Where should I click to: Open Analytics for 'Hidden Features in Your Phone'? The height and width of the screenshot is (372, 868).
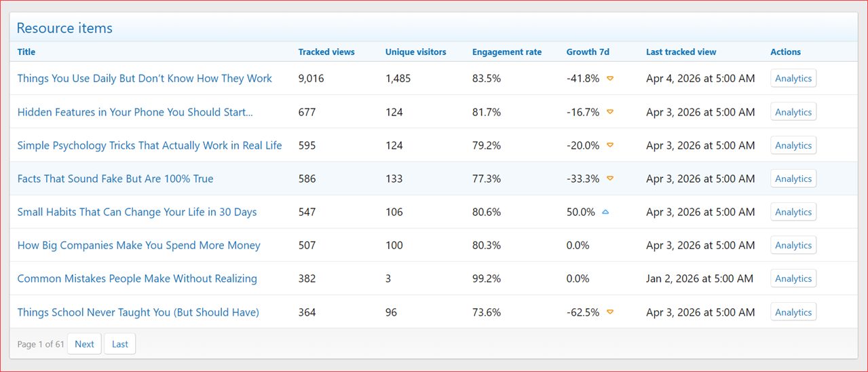coord(793,112)
